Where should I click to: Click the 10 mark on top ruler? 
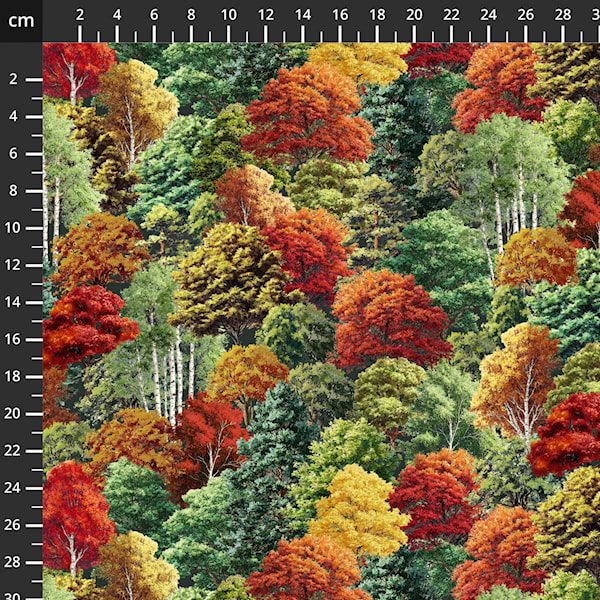[x=228, y=15]
